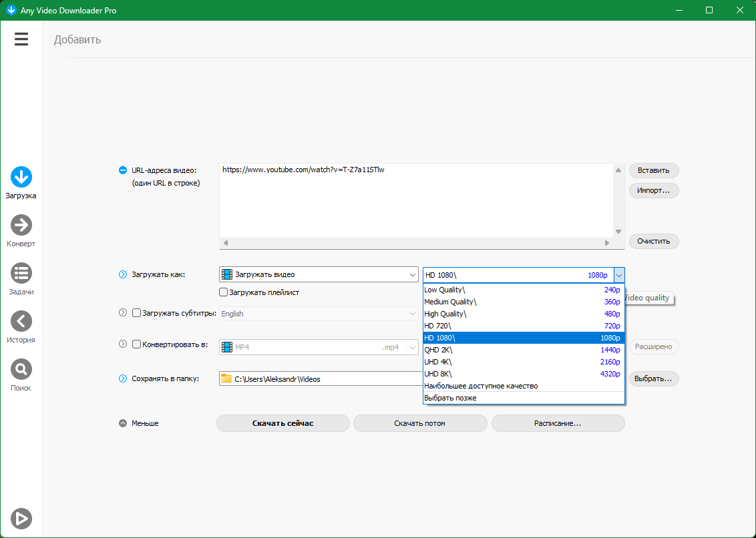
Task: Enable the Загружать плейлист checkbox
Action: pyautogui.click(x=224, y=292)
